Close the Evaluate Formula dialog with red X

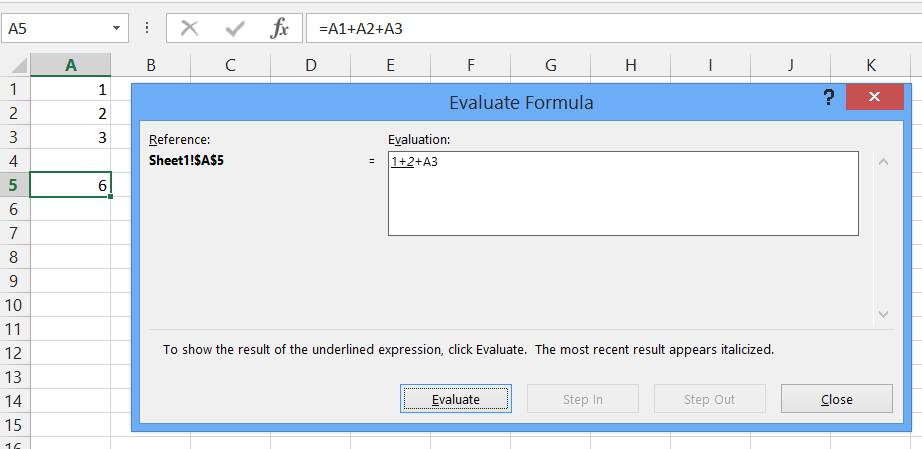tap(874, 97)
